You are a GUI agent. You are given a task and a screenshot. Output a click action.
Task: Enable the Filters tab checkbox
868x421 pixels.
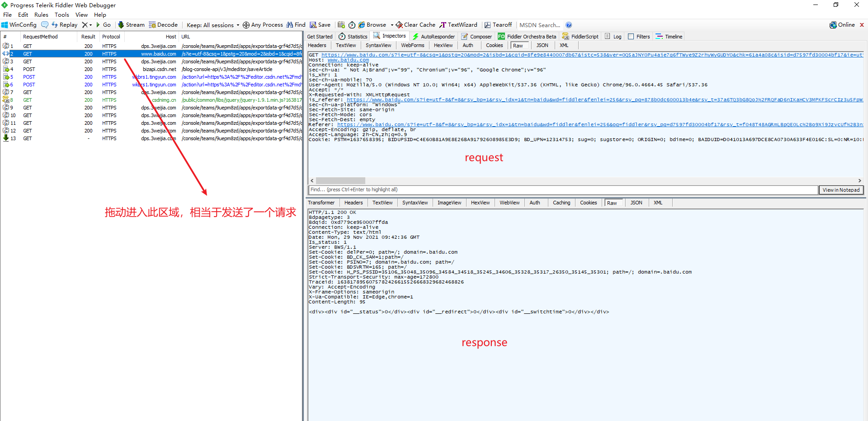point(631,37)
